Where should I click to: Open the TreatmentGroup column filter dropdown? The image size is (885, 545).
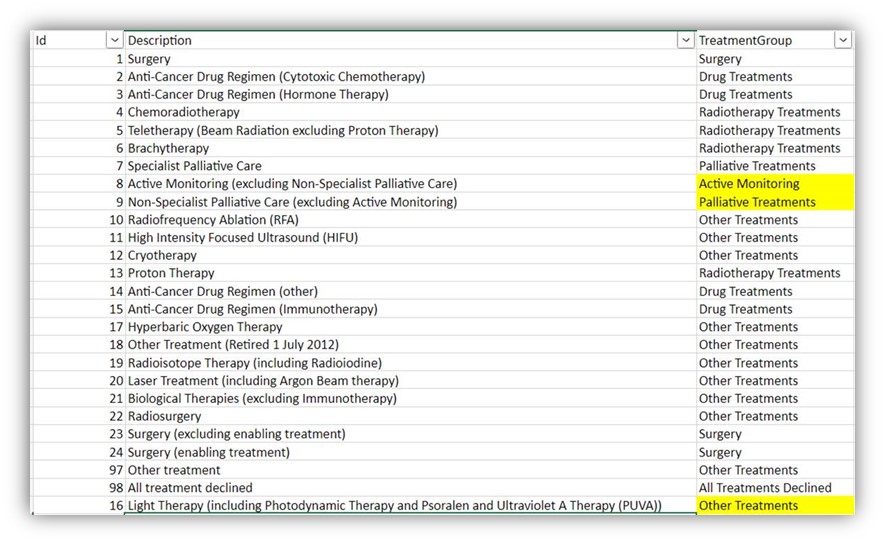[843, 40]
